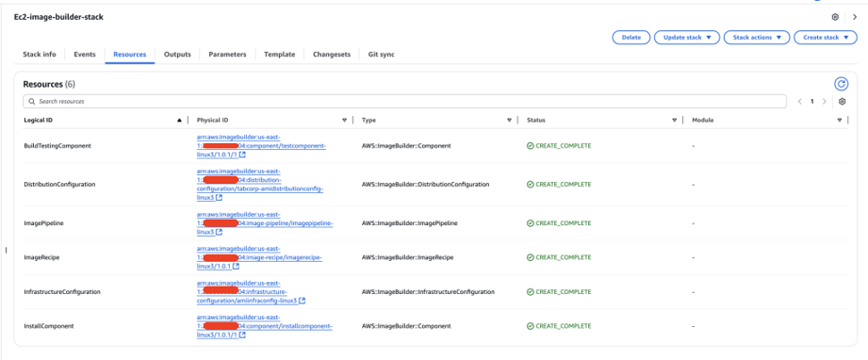868x360 pixels.
Task: Open stack settings gear at top right
Action: pyautogui.click(x=835, y=17)
